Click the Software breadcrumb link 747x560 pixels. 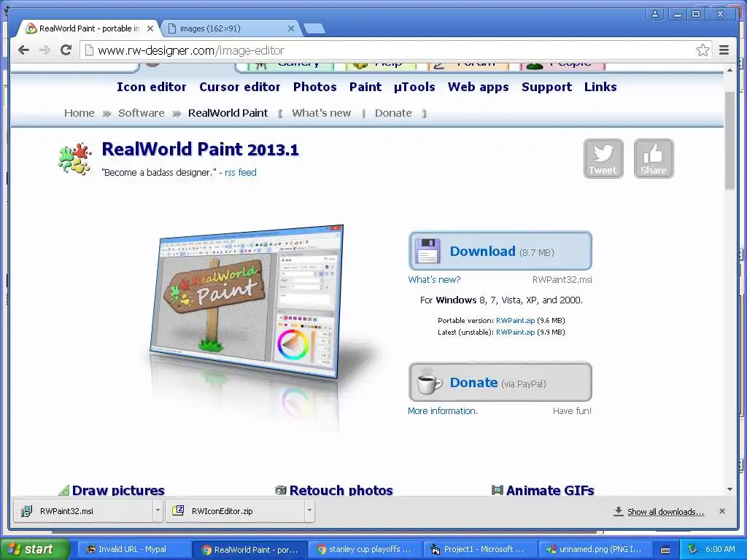(x=141, y=113)
